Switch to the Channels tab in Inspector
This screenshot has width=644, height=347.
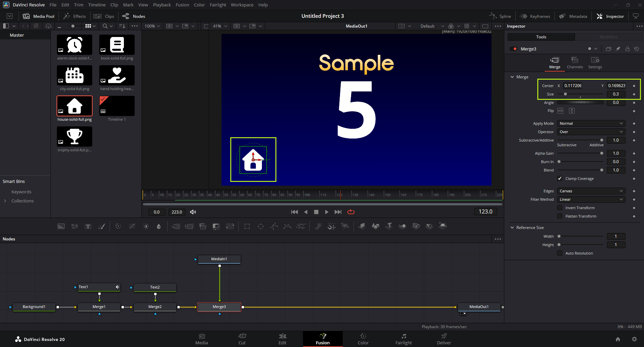(575, 63)
